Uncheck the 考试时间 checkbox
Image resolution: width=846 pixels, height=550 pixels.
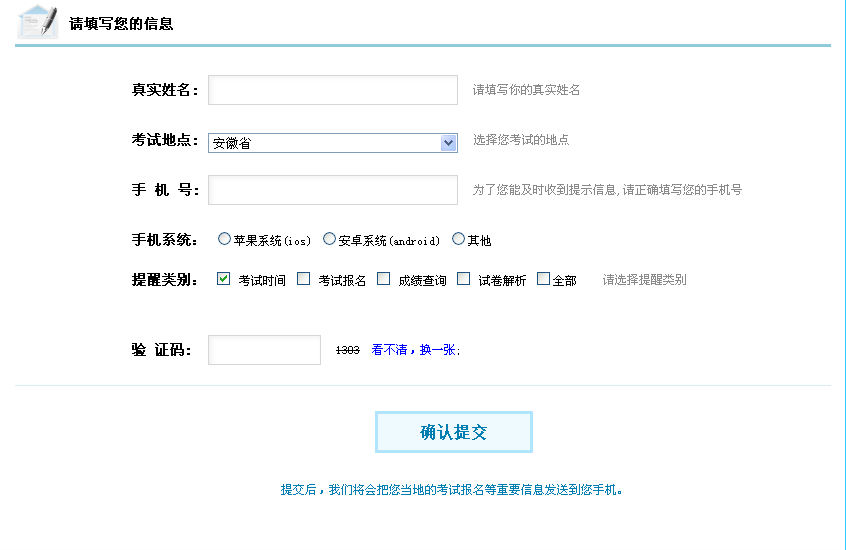coord(224,279)
